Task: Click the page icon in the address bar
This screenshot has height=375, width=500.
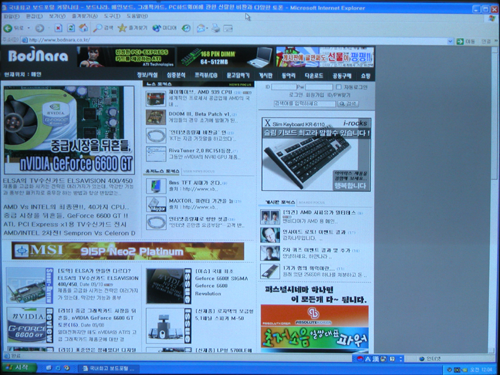Action: pos(24,40)
